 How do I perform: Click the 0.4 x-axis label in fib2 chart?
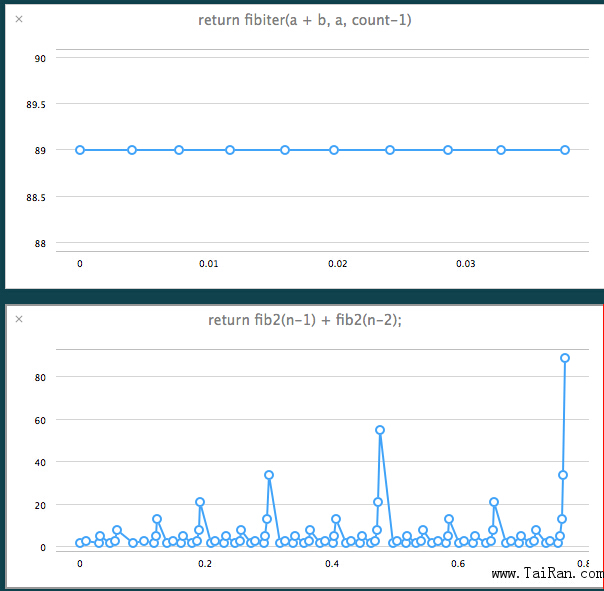coord(332,563)
